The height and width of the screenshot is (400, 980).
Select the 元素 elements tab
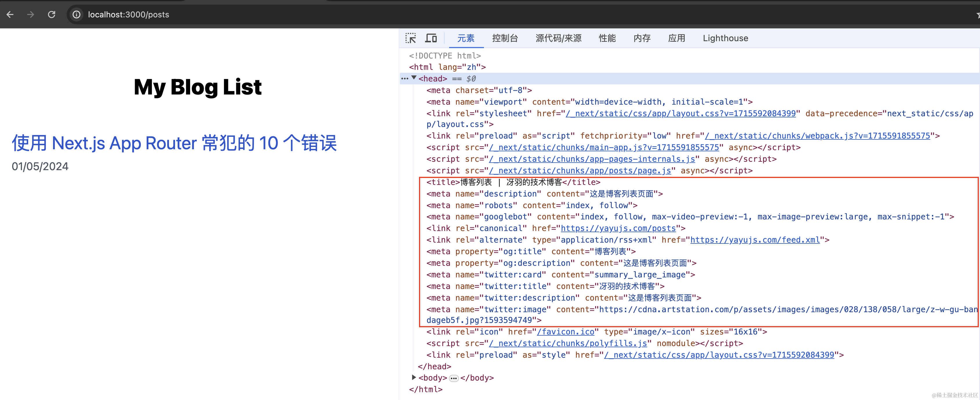click(466, 38)
